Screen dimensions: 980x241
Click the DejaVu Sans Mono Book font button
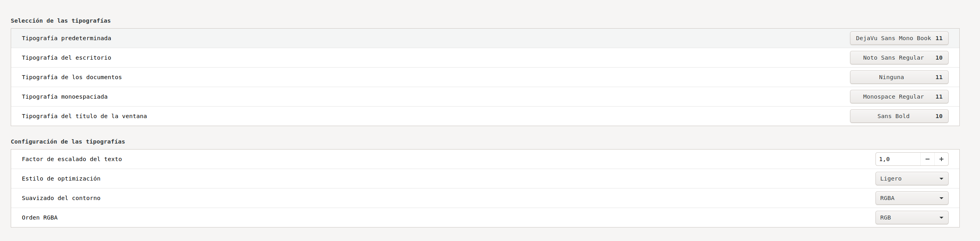click(899, 38)
